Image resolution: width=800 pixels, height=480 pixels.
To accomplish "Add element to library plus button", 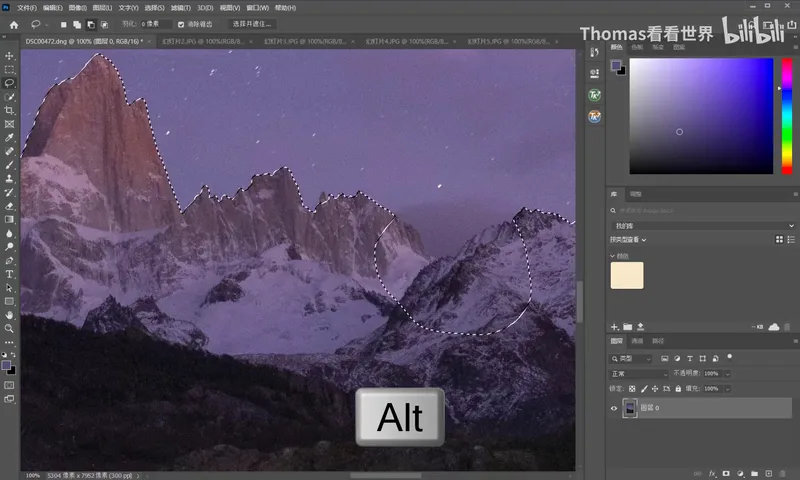I will (614, 327).
